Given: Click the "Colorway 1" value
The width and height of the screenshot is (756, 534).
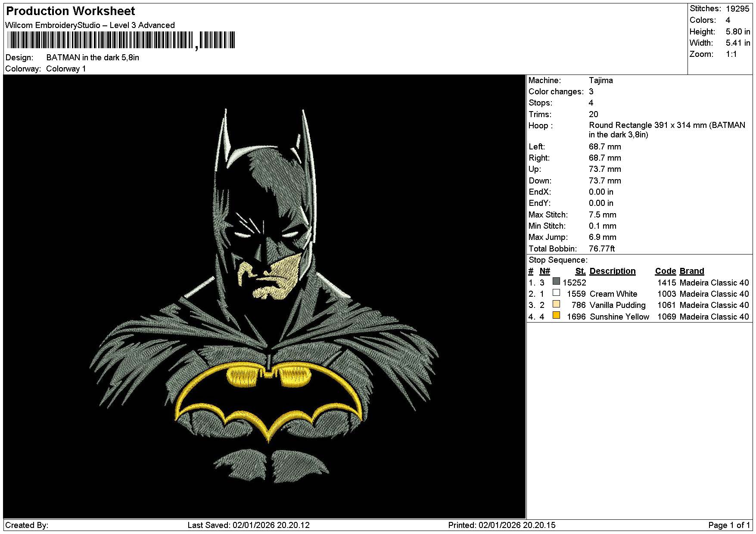Looking at the screenshot, I should pyautogui.click(x=66, y=69).
